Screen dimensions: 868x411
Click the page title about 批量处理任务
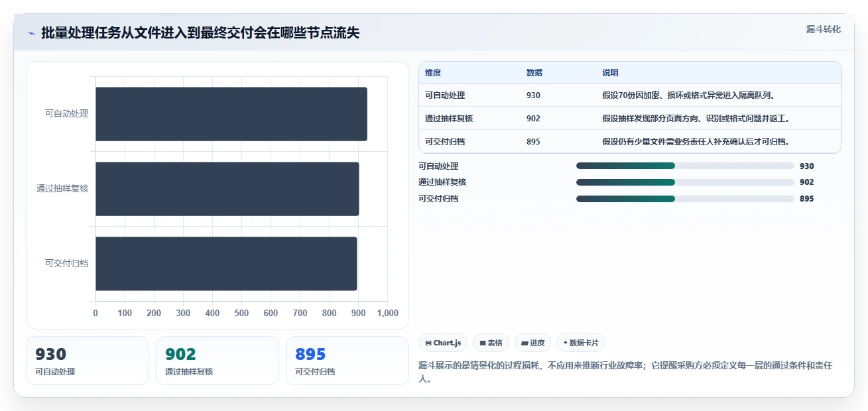(200, 32)
